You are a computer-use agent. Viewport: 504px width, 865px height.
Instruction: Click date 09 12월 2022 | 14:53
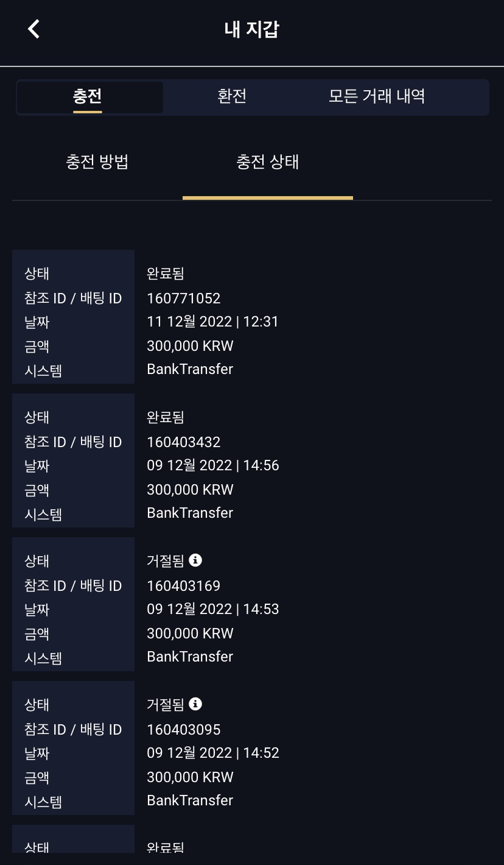click(212, 609)
